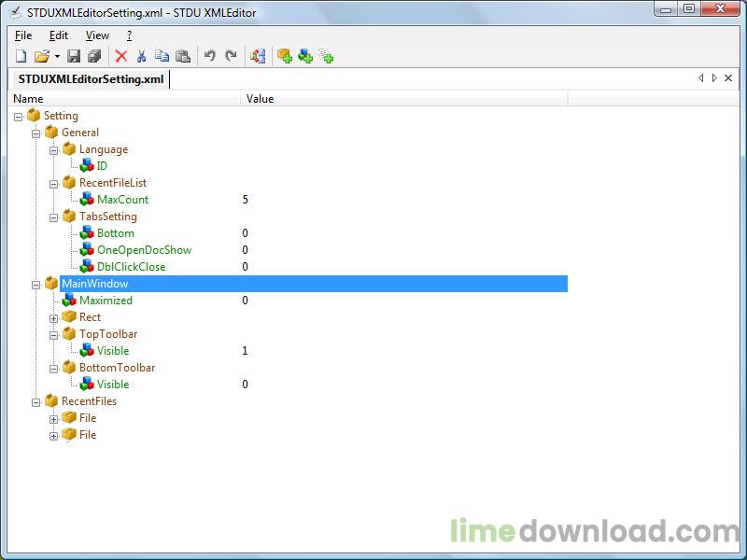Viewport: 747px width, 560px height.
Task: Click the Save All toolbar icon
Action: coord(93,56)
